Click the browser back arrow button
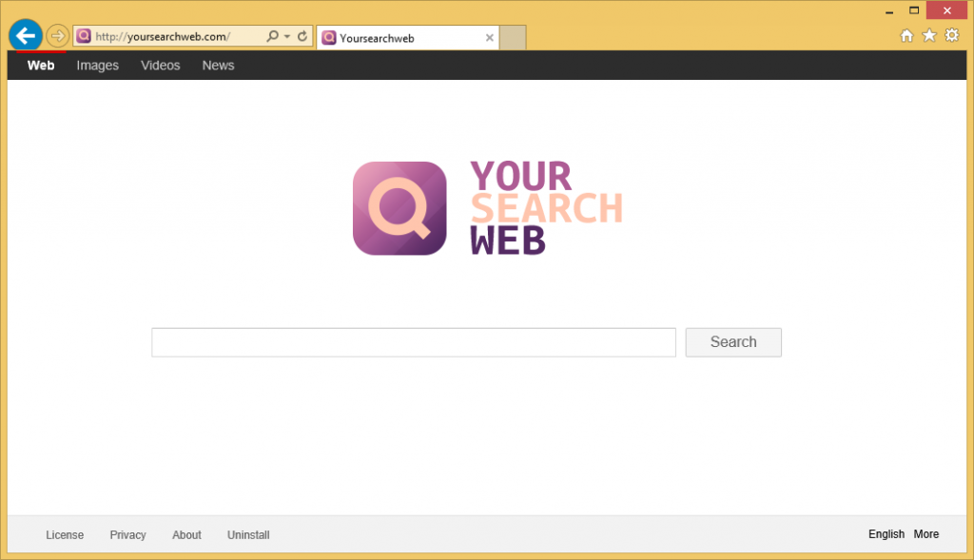The height and width of the screenshot is (560, 974). click(x=26, y=36)
